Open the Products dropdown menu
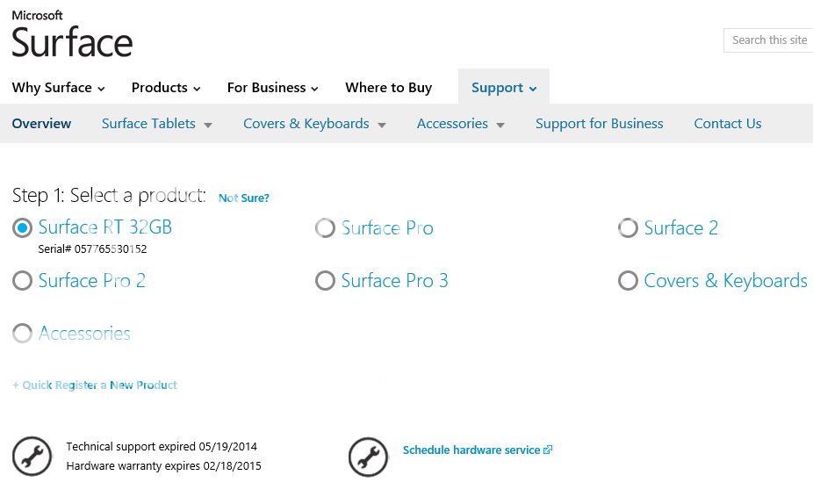 166,88
